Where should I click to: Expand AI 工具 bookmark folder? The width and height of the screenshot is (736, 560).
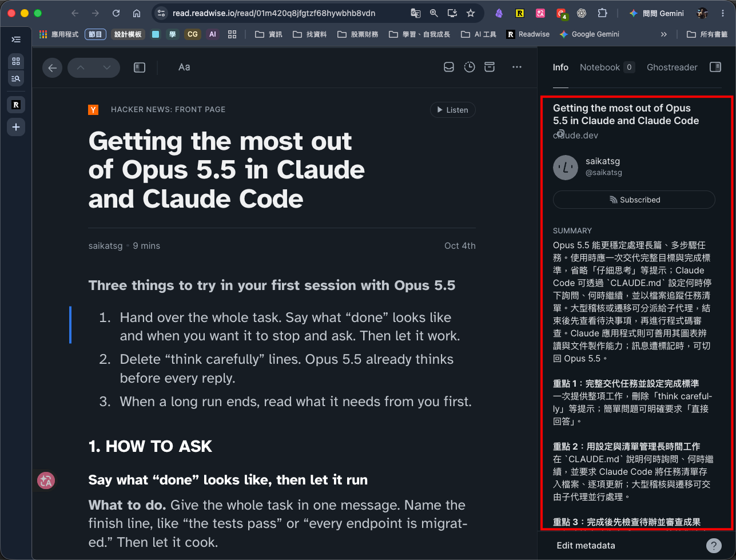pos(479,34)
